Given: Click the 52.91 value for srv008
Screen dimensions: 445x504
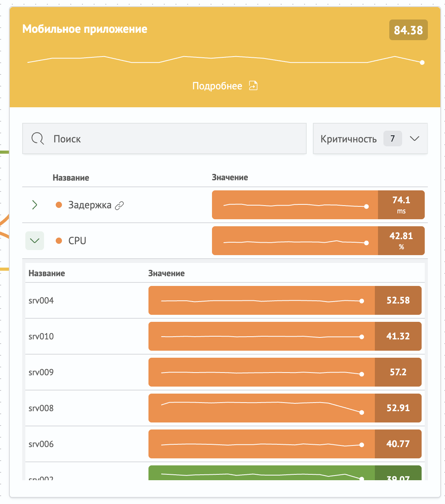Looking at the screenshot, I should tap(398, 408).
